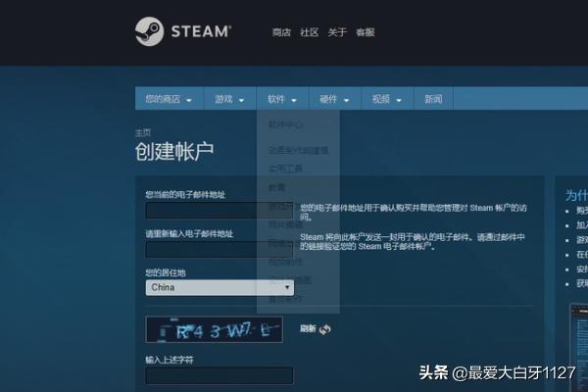Focus the re-enter email address field
Image resolution: width=588 pixels, height=392 pixels.
coord(220,250)
